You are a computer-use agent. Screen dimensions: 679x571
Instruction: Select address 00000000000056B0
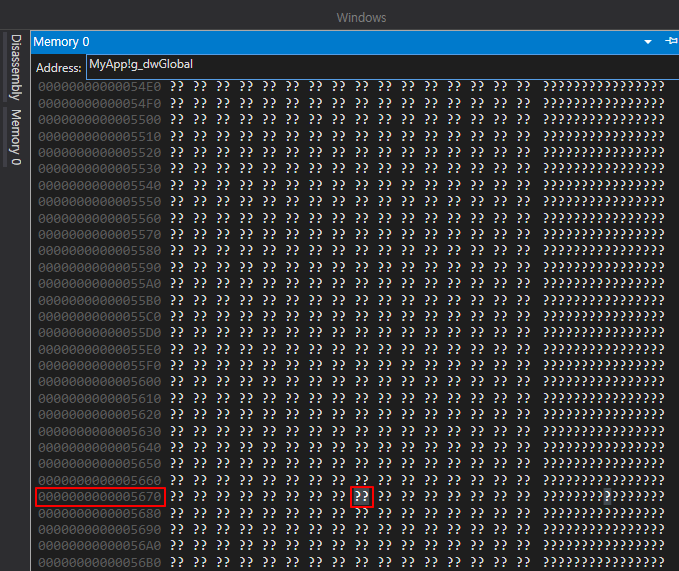click(x=100, y=562)
